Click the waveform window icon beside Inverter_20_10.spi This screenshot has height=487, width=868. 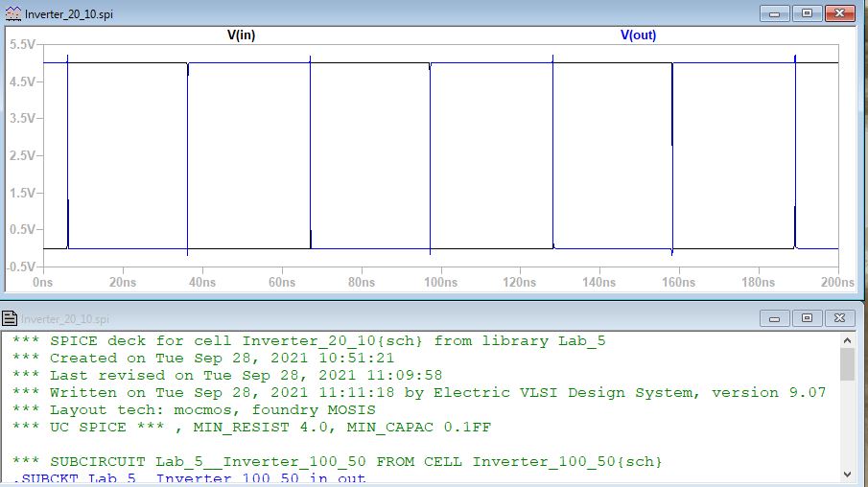[13, 13]
